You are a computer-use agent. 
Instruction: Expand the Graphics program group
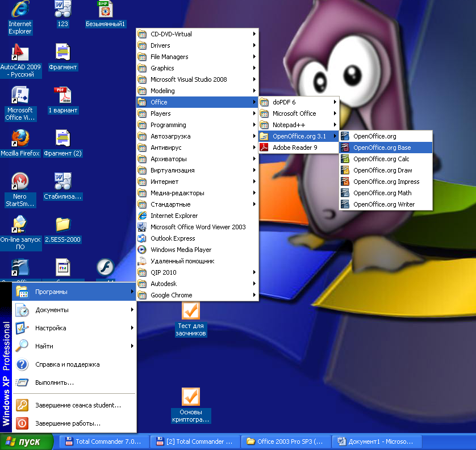click(197, 68)
